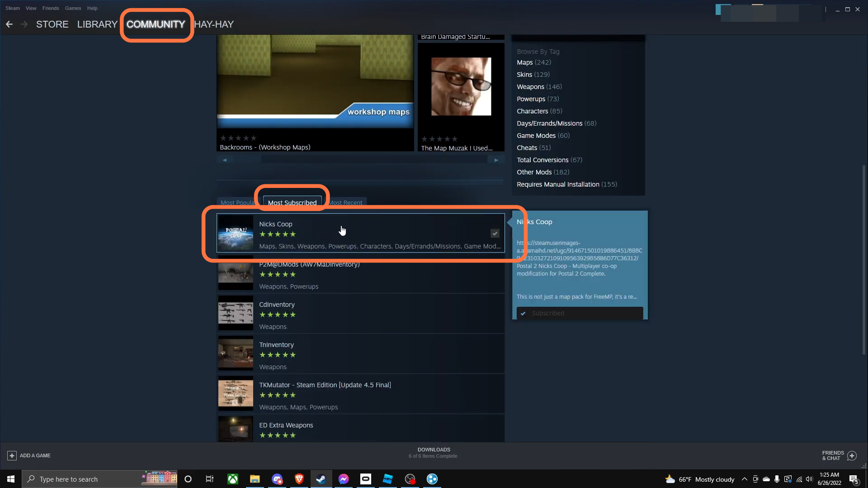The height and width of the screenshot is (488, 868).
Task: Click the carousel horizontal scrollbar
Action: 375,160
